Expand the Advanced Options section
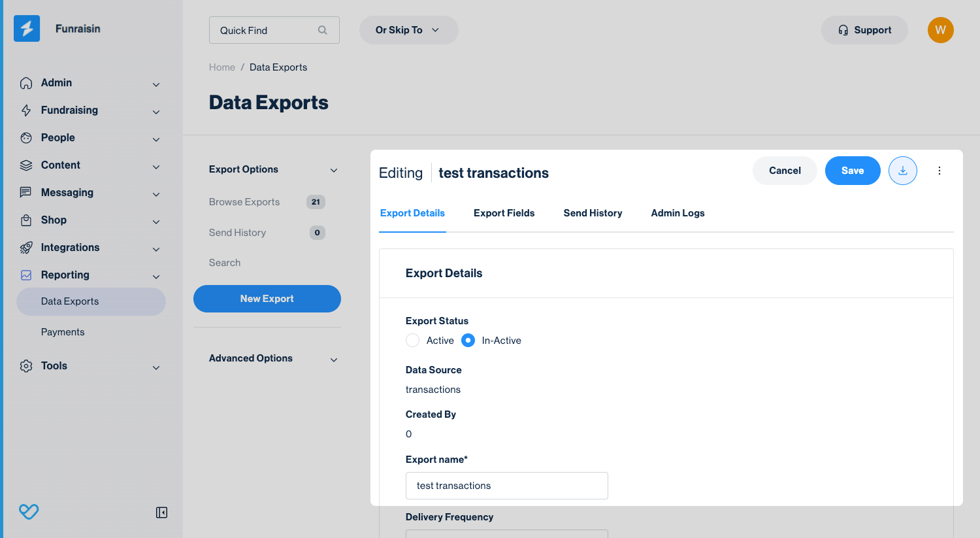This screenshot has height=538, width=980. pos(334,360)
